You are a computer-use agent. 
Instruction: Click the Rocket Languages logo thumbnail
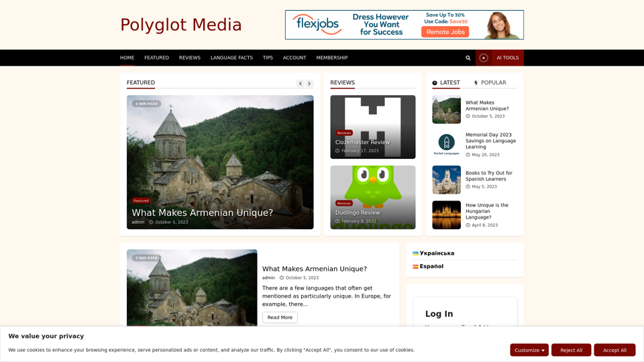pyautogui.click(x=446, y=144)
